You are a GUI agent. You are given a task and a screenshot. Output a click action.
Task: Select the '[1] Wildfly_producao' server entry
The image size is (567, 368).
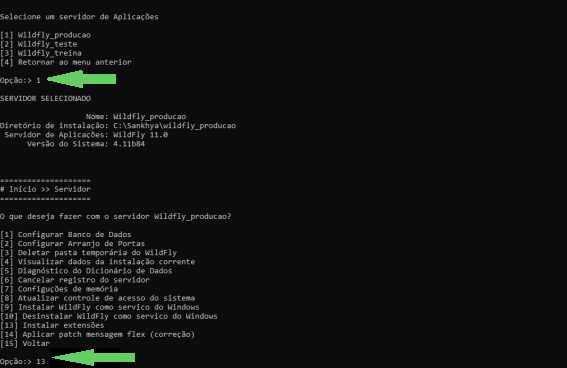46,35
